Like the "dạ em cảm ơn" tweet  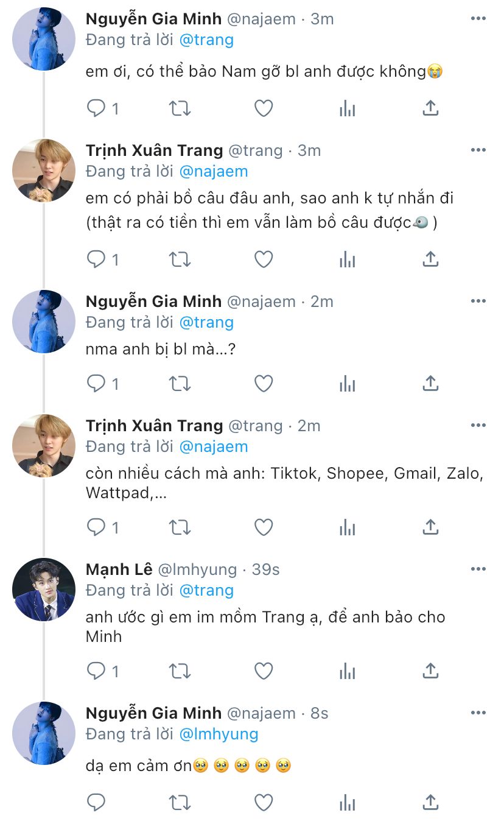(x=263, y=803)
